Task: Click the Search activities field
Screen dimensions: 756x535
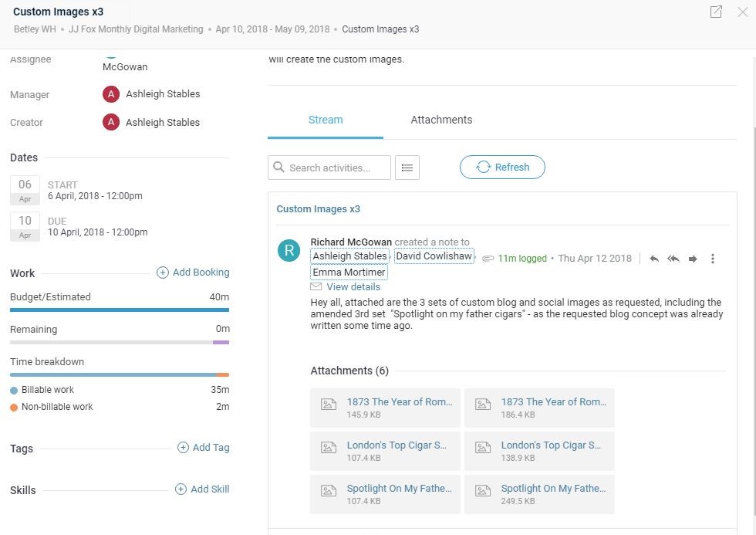Action: click(x=329, y=168)
